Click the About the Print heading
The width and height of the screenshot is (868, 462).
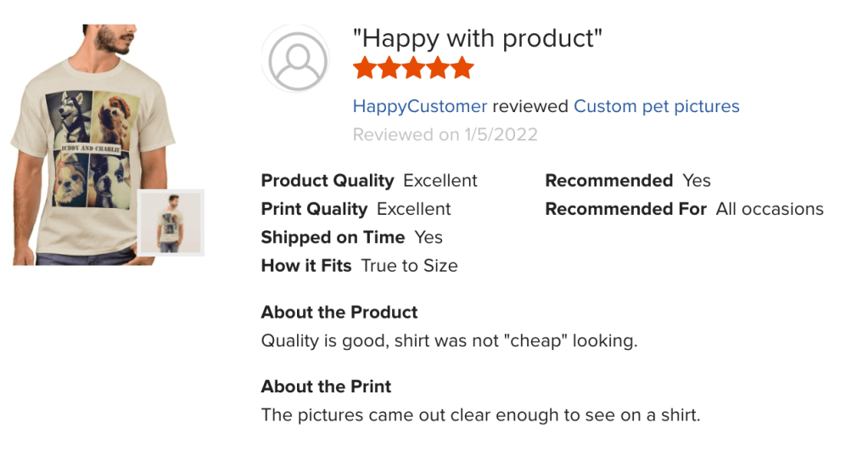(326, 386)
